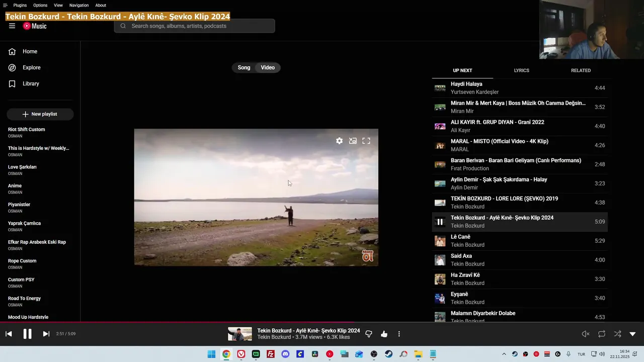
Task: Create a New playlist
Action: coord(40,114)
